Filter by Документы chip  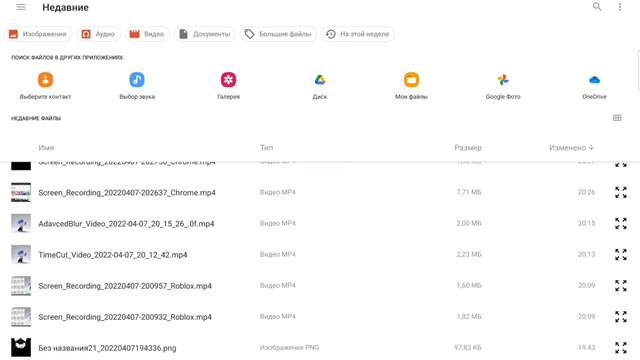205,34
